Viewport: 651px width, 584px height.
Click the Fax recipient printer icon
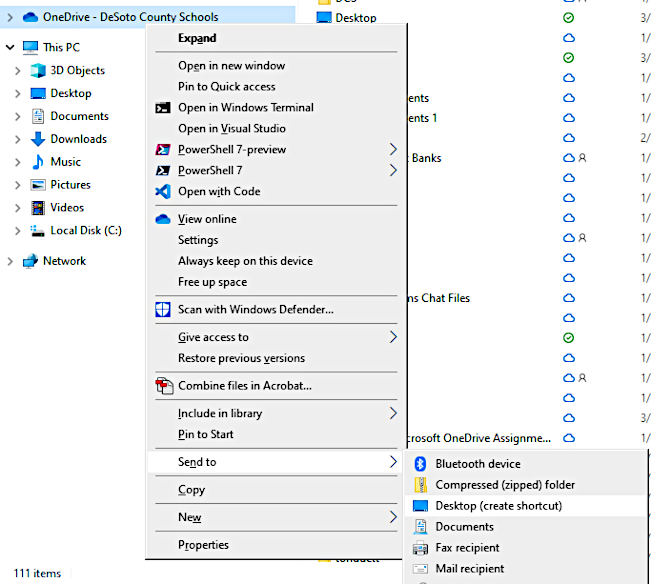pyautogui.click(x=420, y=548)
